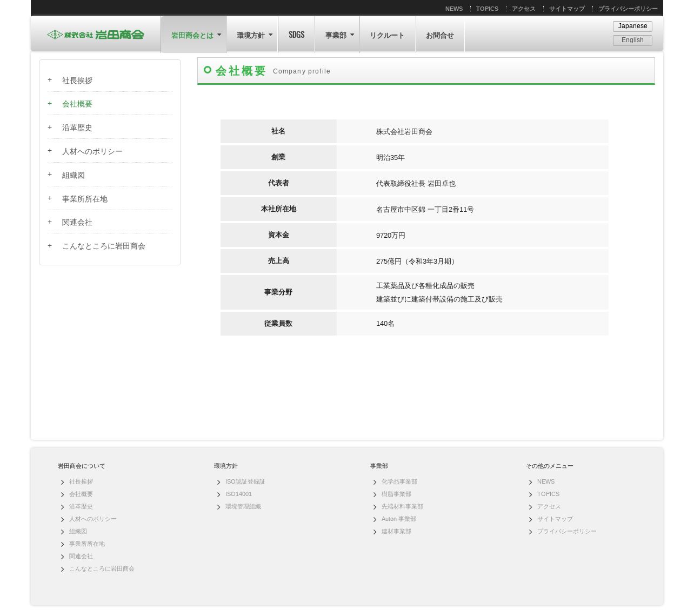This screenshot has height=616, width=694.
Task: Open footer link サイトマップ
Action: pyautogui.click(x=555, y=519)
